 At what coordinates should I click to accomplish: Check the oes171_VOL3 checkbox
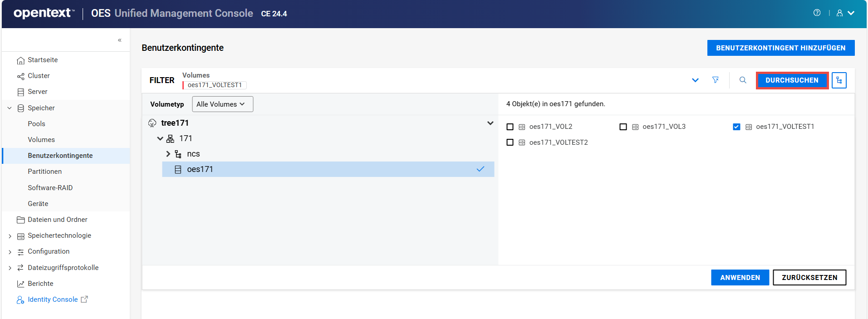pyautogui.click(x=623, y=127)
